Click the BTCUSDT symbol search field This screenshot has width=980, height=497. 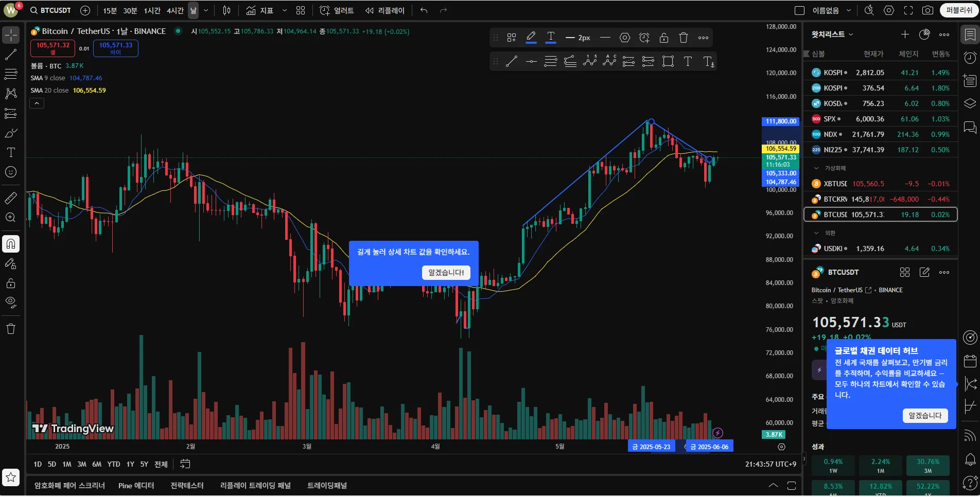click(50, 10)
